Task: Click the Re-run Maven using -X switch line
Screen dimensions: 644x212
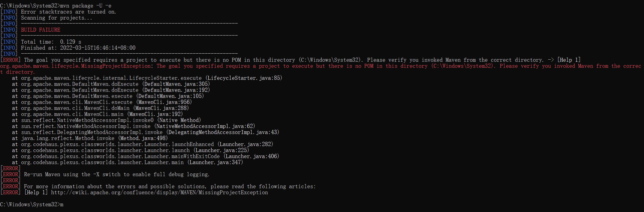Action: click(117, 174)
